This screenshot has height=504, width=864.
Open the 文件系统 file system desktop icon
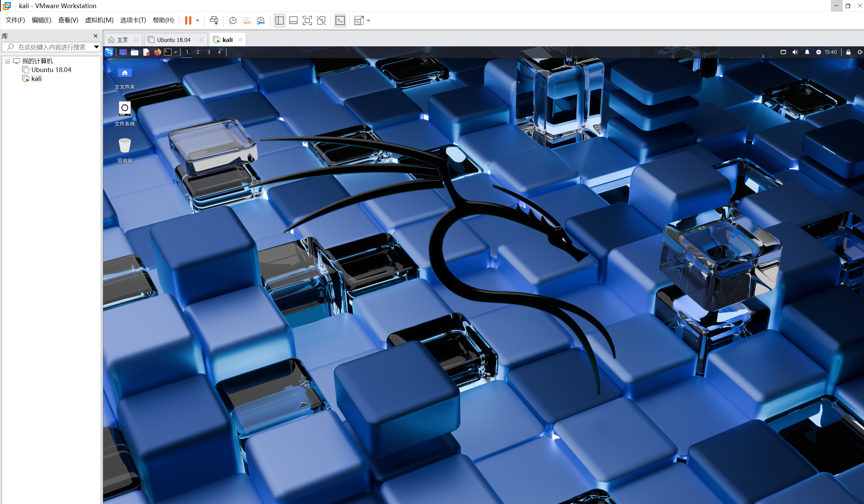[125, 114]
